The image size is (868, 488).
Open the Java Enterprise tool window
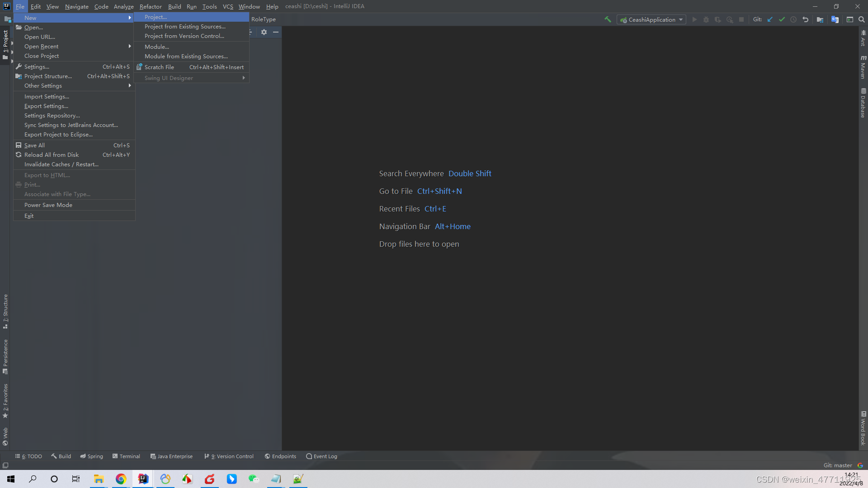pos(171,456)
